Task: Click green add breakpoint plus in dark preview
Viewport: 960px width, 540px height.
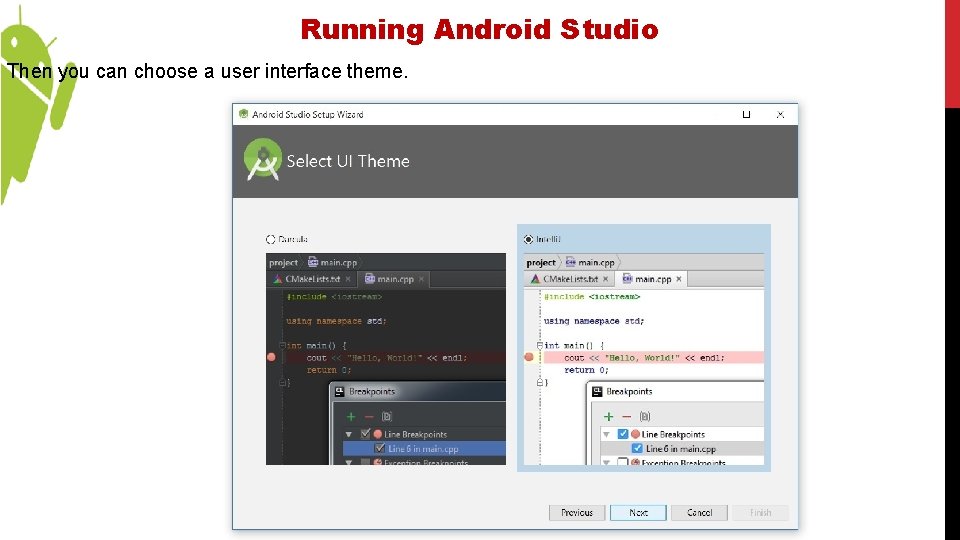Action: tap(351, 417)
